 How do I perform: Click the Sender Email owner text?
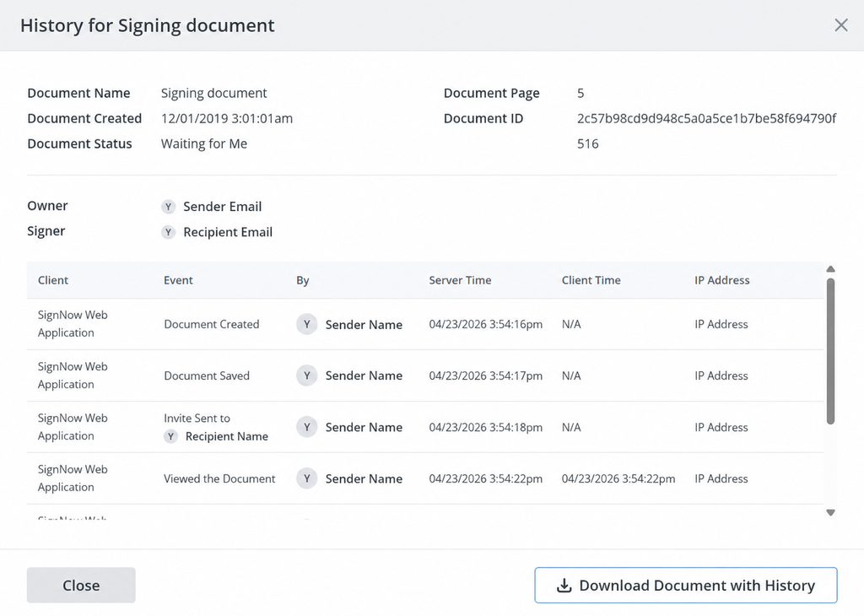223,207
